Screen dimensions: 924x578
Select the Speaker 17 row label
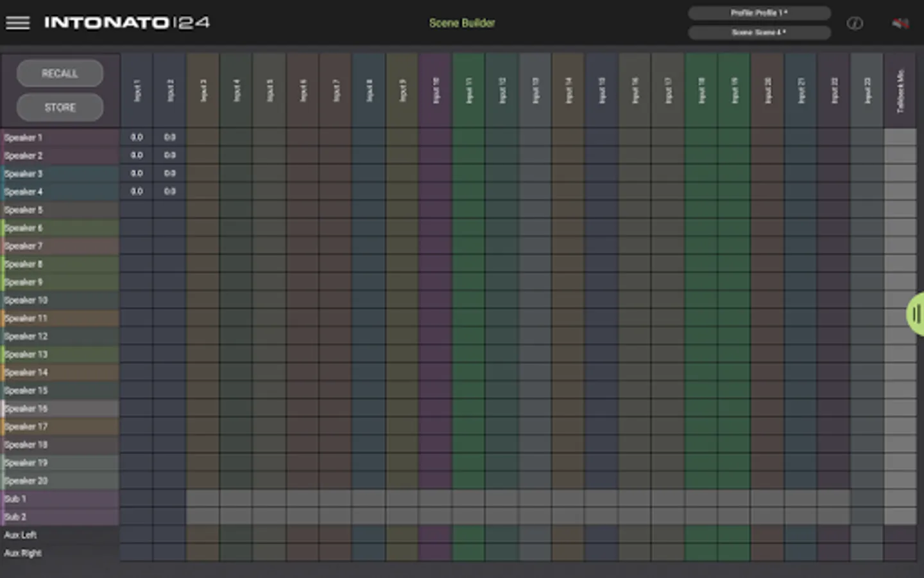(x=60, y=426)
